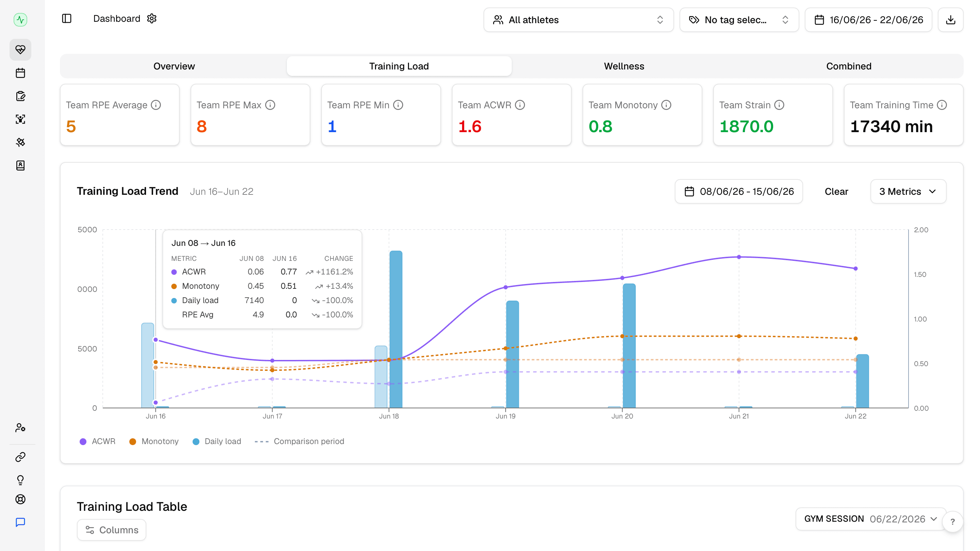The height and width of the screenshot is (551, 980).
Task: Switch to the Combined tab
Action: pyautogui.click(x=849, y=66)
